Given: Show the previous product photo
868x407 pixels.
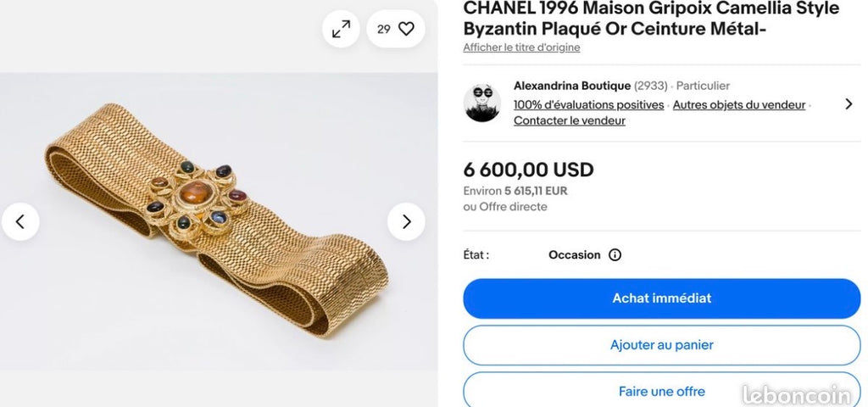Looking at the screenshot, I should point(20,221).
